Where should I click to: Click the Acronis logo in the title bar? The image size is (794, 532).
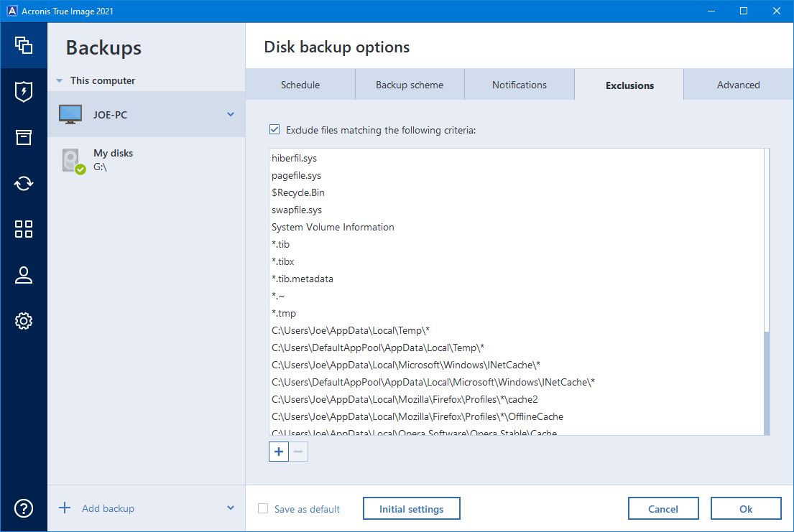pyautogui.click(x=11, y=11)
